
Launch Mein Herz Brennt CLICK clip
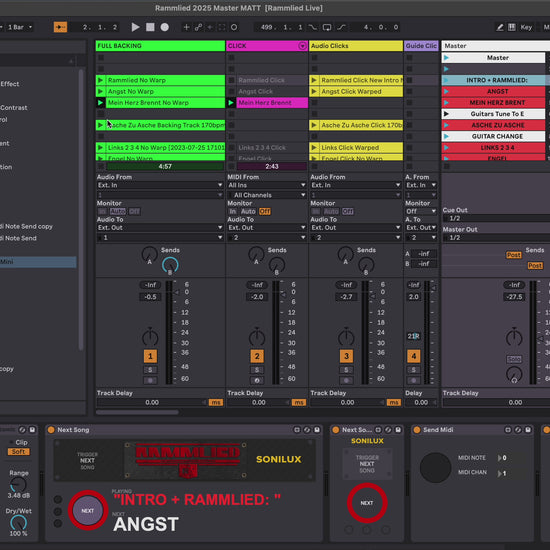tap(231, 103)
